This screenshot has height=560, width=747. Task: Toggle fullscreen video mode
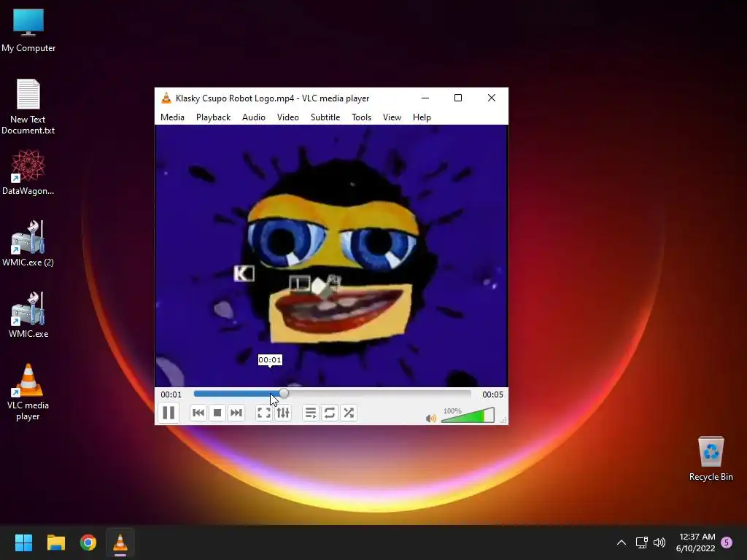(264, 413)
